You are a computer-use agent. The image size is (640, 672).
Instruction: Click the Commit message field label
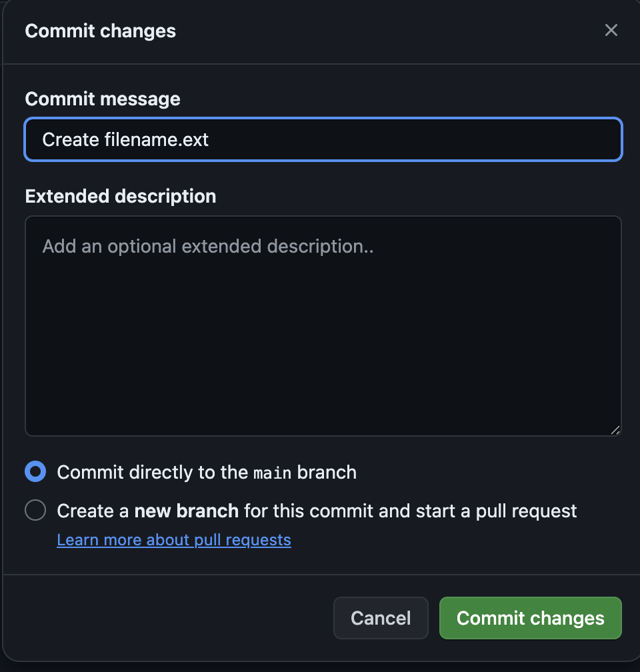[x=103, y=99]
